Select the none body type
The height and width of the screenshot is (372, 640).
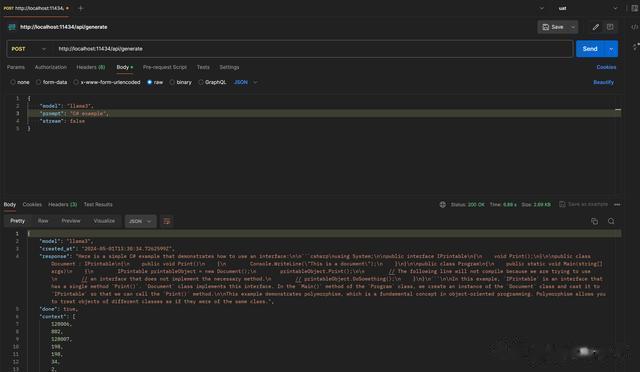20,82
